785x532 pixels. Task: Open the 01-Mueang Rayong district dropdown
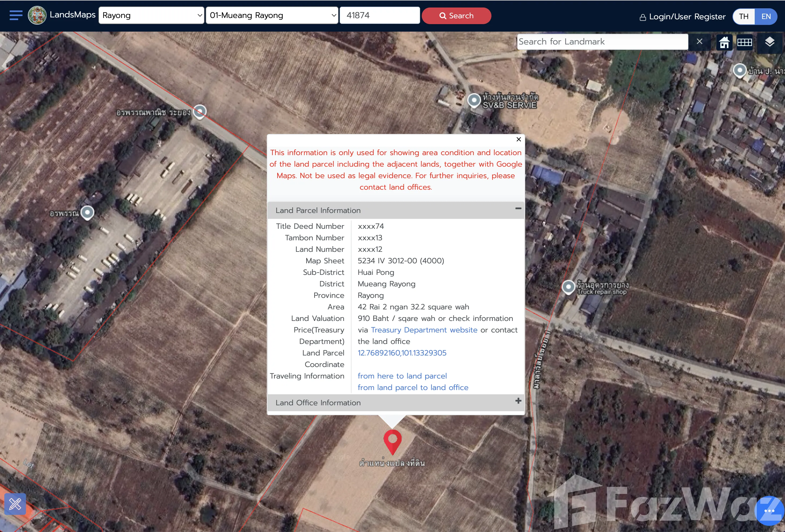click(x=272, y=16)
